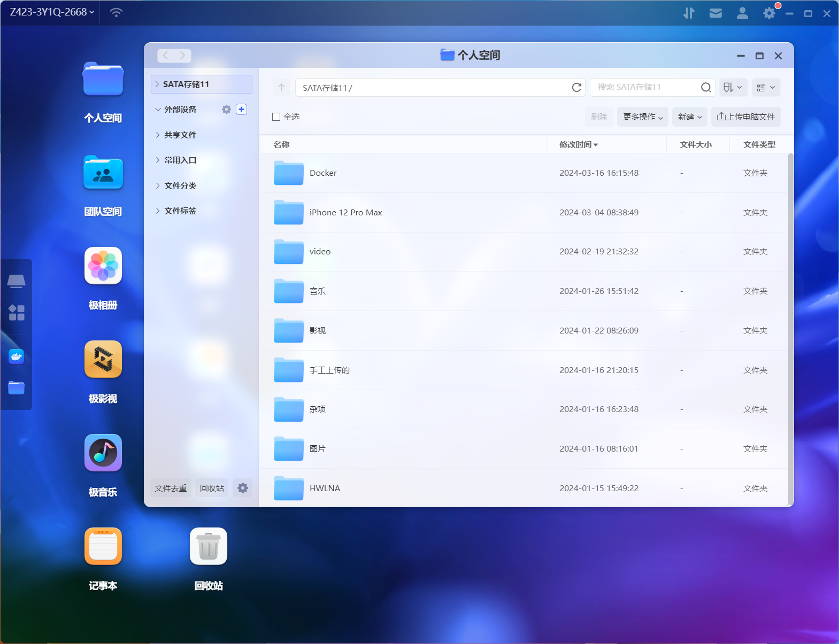Viewport: 839px width, 644px height.
Task: Open the list view mode dropdown
Action: (x=766, y=87)
